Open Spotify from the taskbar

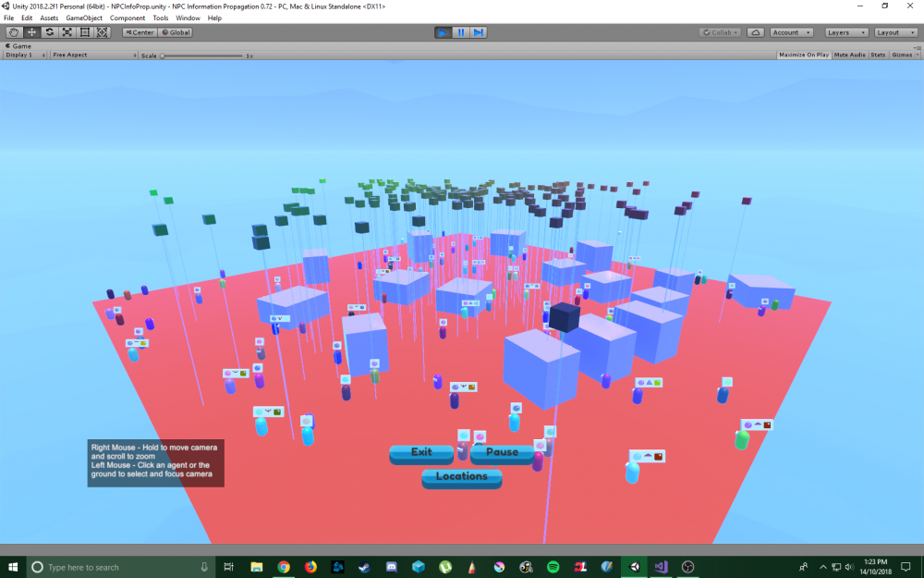point(553,567)
